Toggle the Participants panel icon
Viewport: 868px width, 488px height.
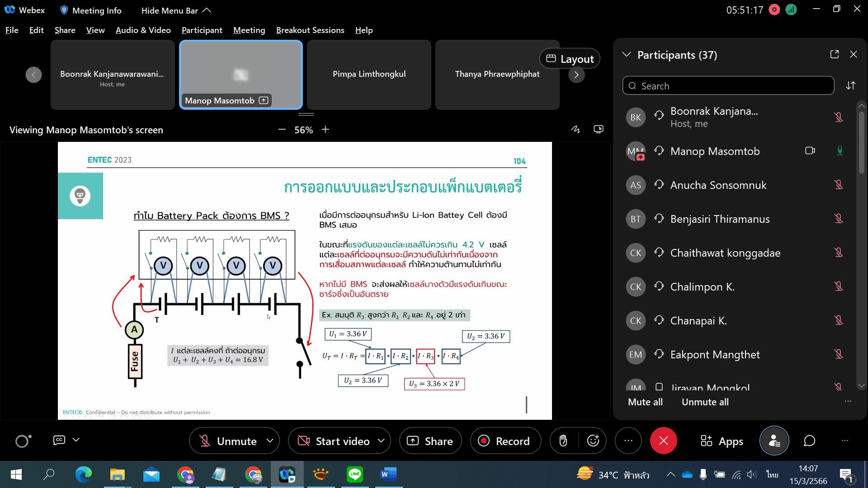click(774, 441)
